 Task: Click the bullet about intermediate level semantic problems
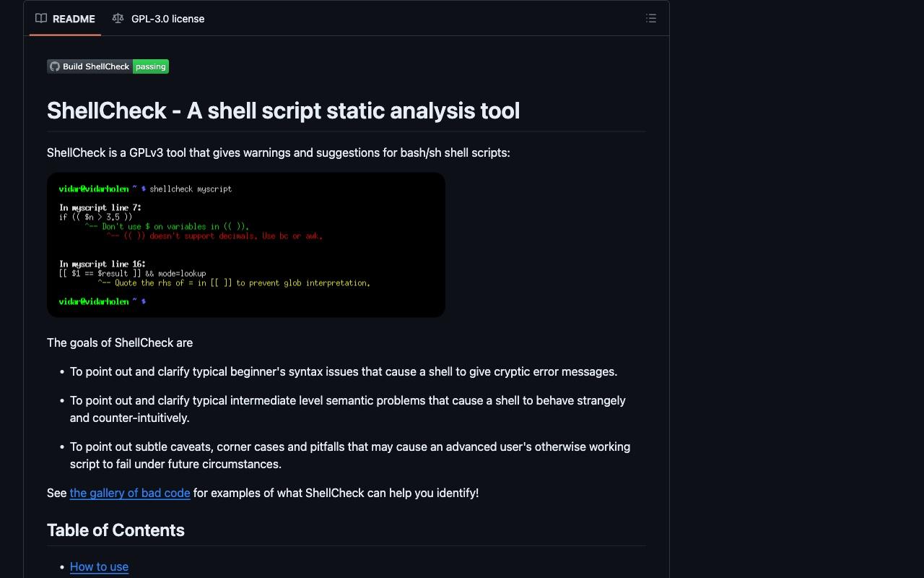348,409
